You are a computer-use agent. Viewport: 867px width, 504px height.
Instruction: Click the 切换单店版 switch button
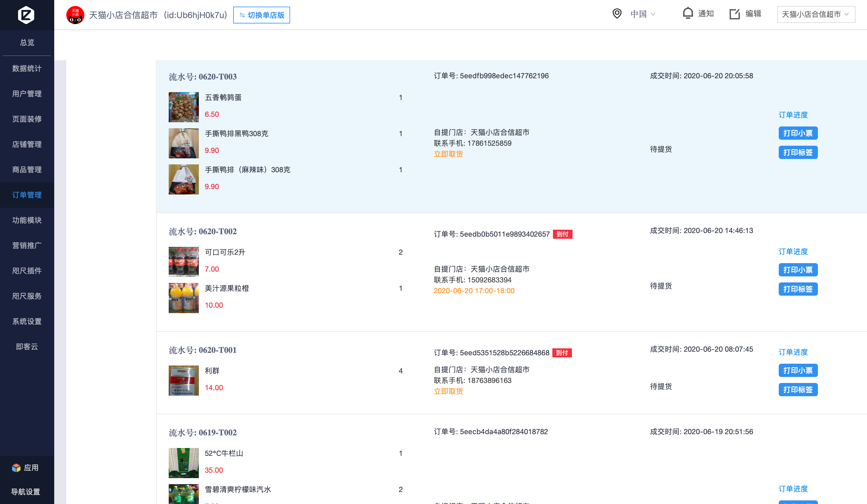261,15
